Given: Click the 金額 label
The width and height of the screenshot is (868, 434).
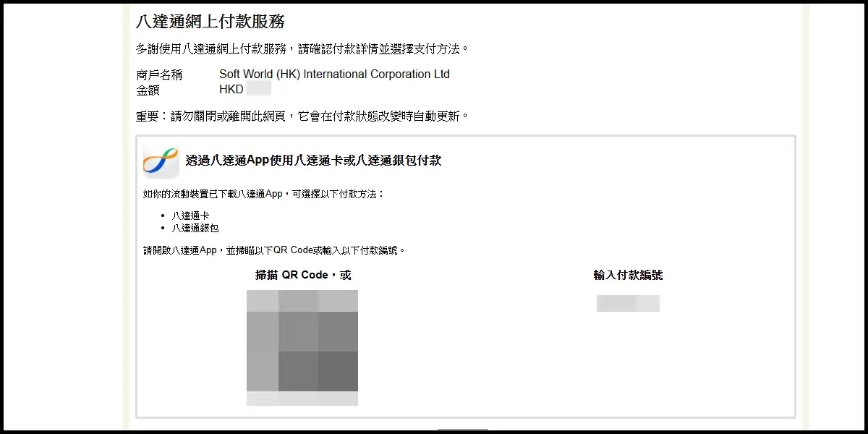Looking at the screenshot, I should pyautogui.click(x=148, y=90).
